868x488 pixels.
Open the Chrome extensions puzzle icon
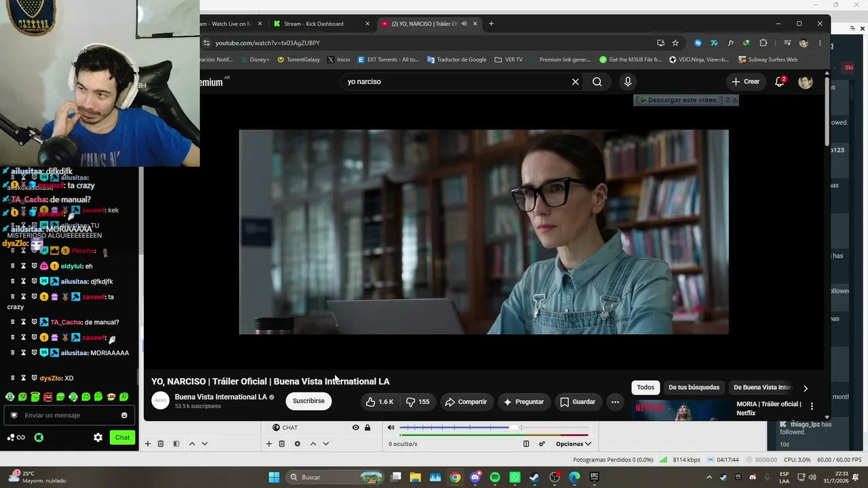point(763,43)
